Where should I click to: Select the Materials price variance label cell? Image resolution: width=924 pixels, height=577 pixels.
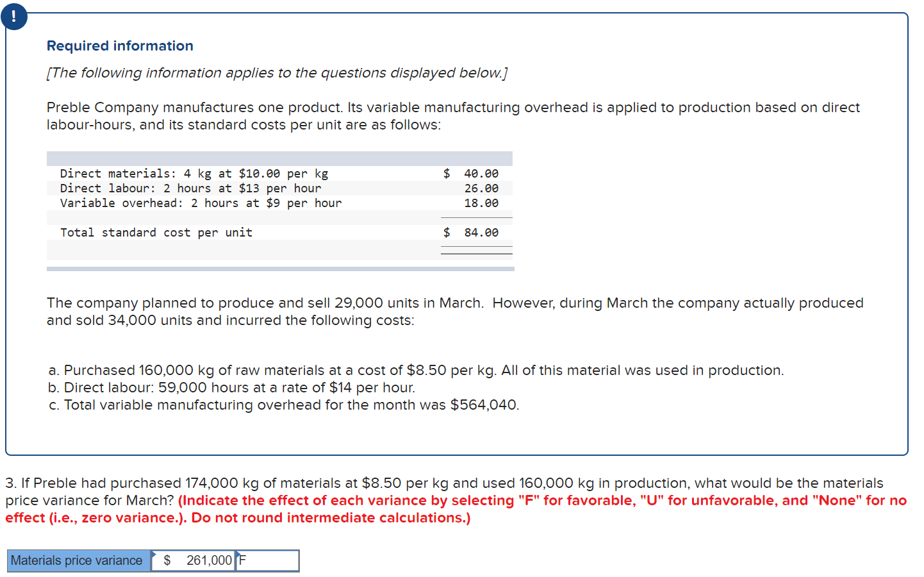(x=77, y=560)
